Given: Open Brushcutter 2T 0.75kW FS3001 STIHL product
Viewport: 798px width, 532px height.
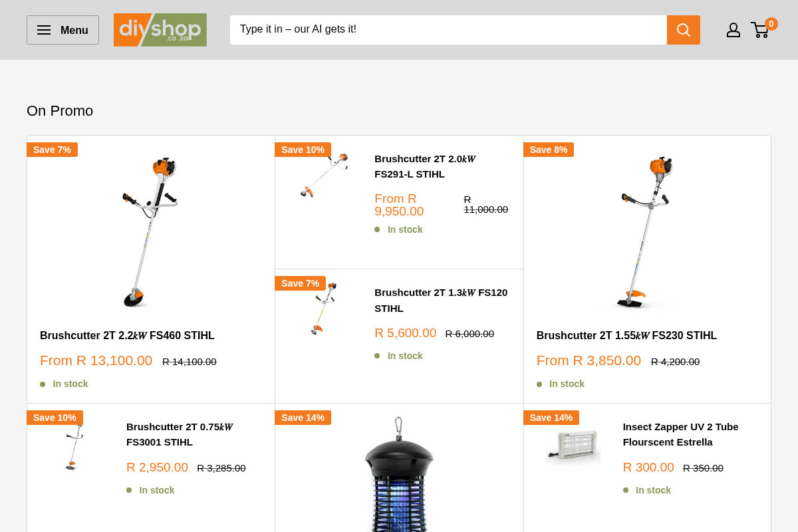Looking at the screenshot, I should [x=180, y=434].
